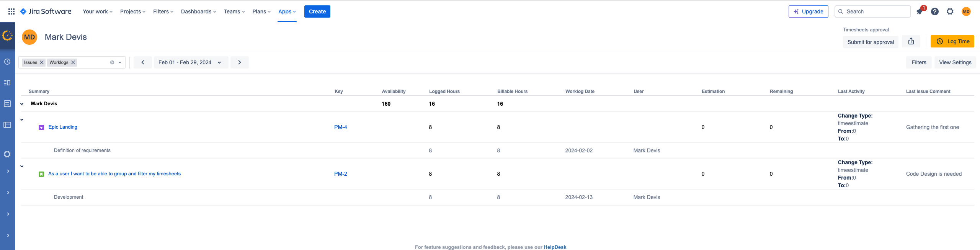The height and width of the screenshot is (250, 980).
Task: Open the notifications bell
Action: pos(920,11)
